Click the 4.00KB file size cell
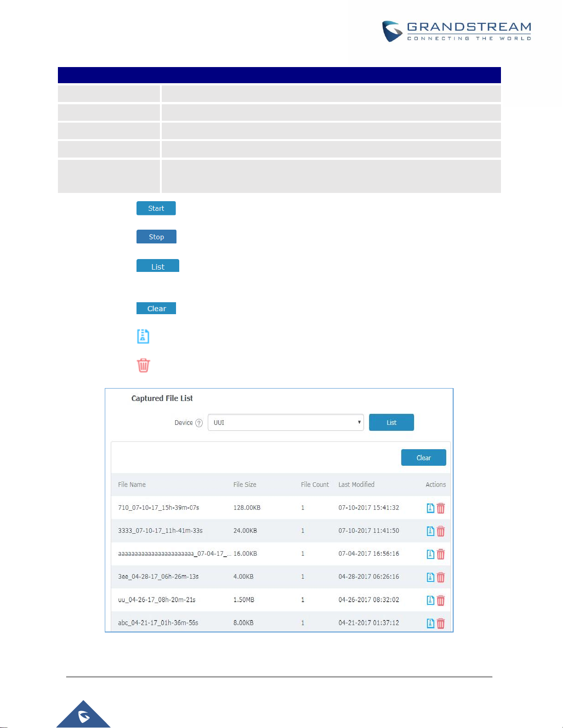 click(244, 576)
